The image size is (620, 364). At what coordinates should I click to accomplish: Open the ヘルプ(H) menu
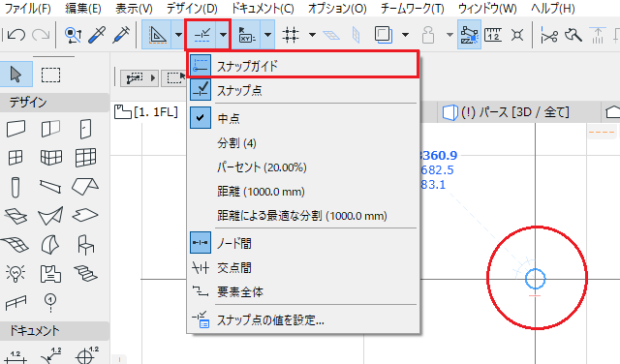coord(553,9)
